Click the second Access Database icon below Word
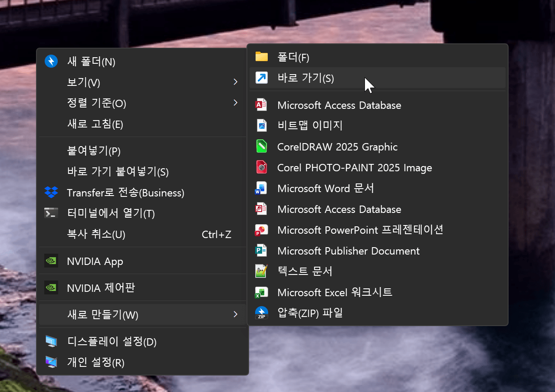 (x=261, y=209)
